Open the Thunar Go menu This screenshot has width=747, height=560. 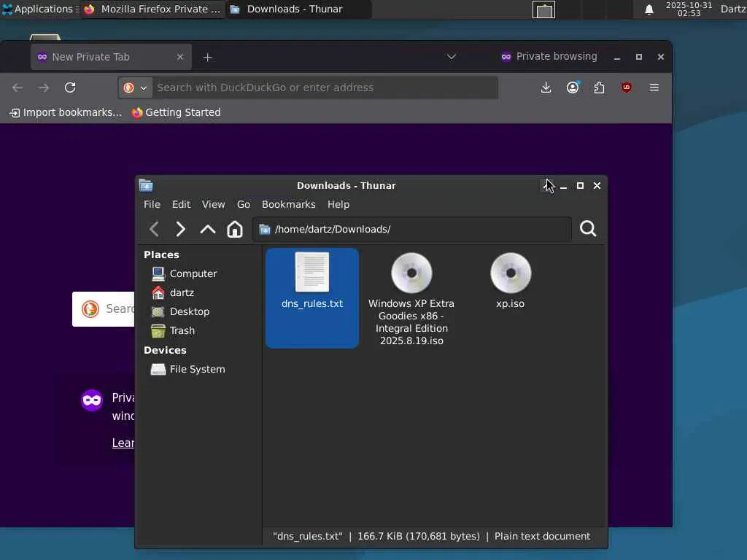(244, 204)
